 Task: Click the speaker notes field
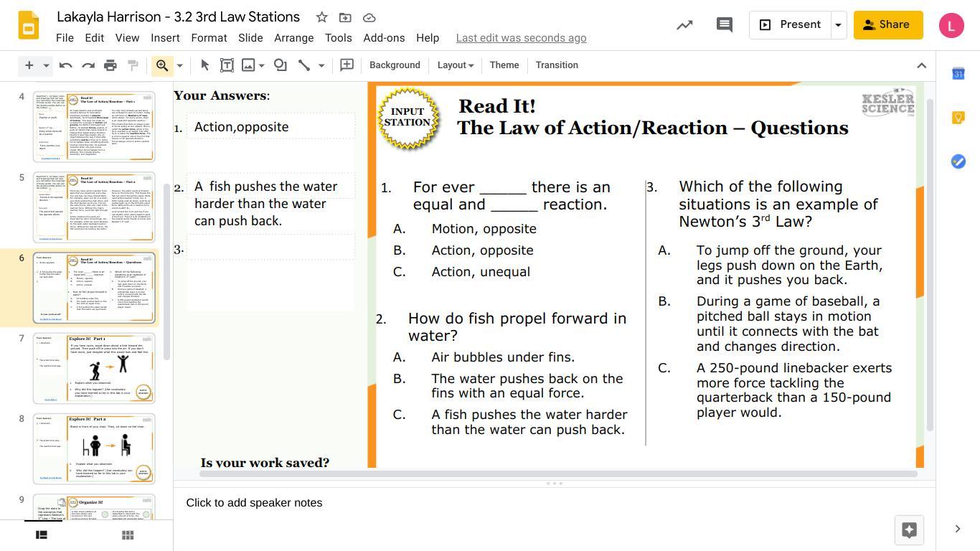coord(554,503)
